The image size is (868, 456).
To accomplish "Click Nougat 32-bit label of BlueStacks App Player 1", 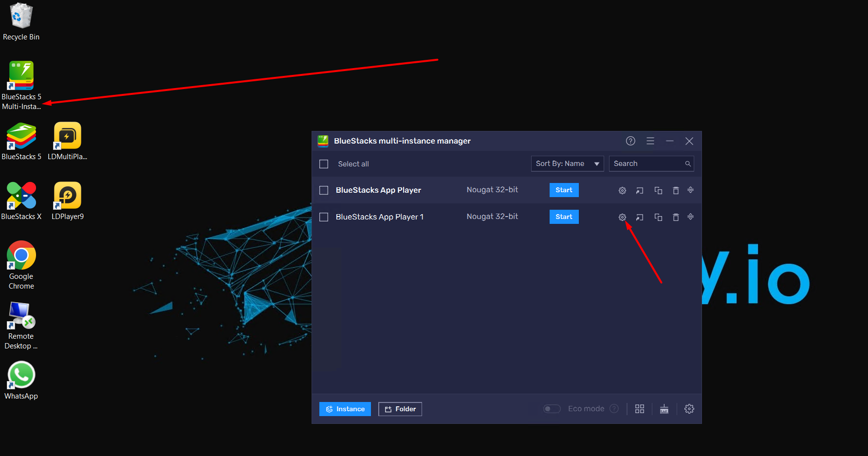I will pyautogui.click(x=492, y=216).
